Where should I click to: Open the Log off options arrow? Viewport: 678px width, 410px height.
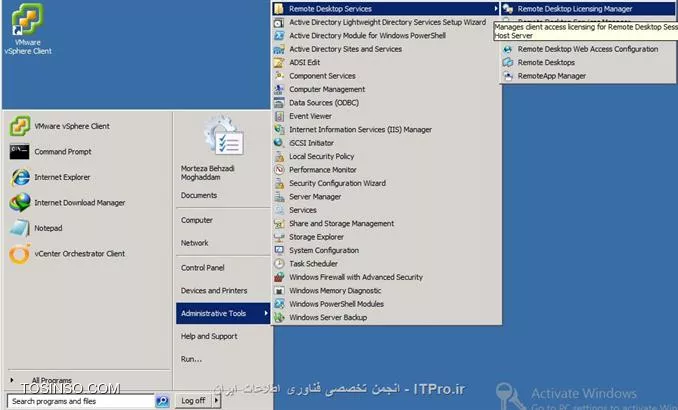click(217, 400)
